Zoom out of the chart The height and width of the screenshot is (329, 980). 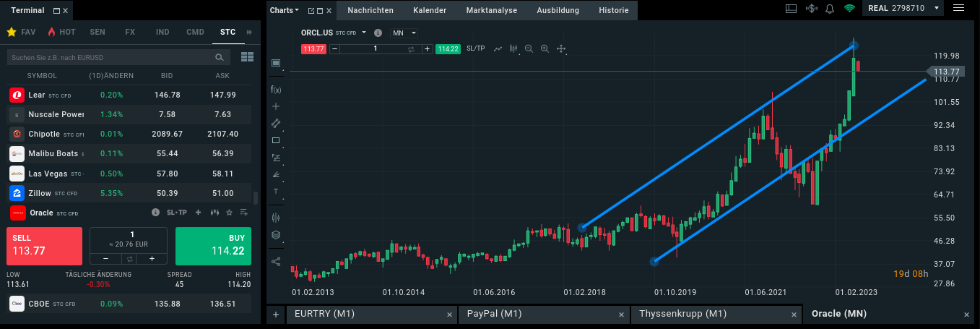pyautogui.click(x=529, y=48)
